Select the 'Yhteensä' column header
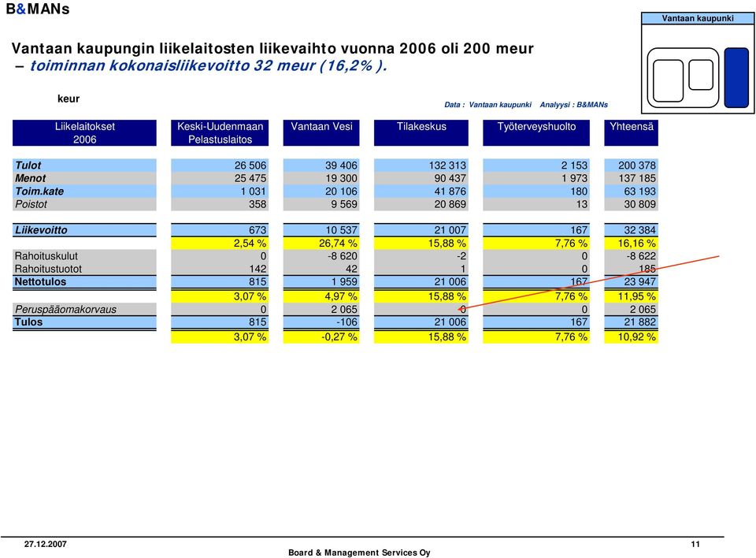The height and width of the screenshot is (558, 756). (631, 132)
